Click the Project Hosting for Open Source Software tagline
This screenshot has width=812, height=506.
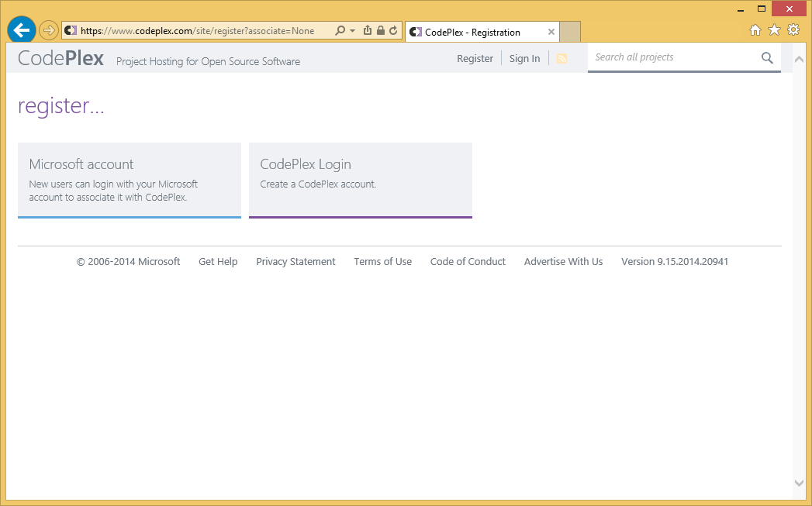click(x=208, y=61)
